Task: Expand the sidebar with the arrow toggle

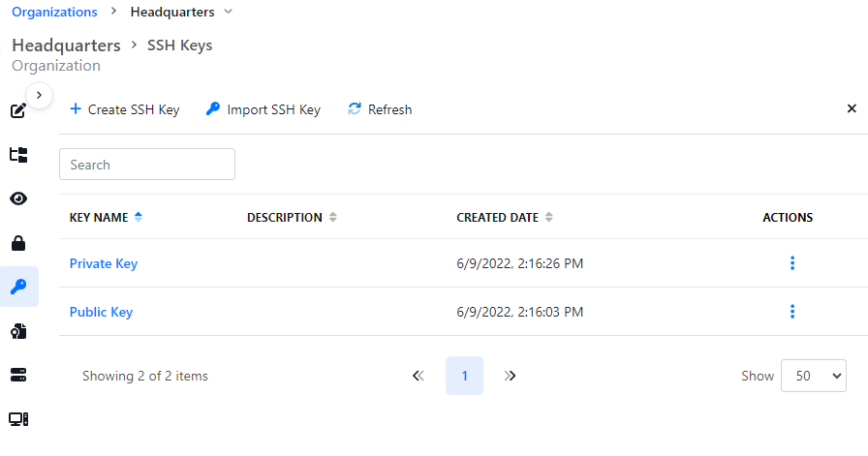Action: click(x=39, y=95)
